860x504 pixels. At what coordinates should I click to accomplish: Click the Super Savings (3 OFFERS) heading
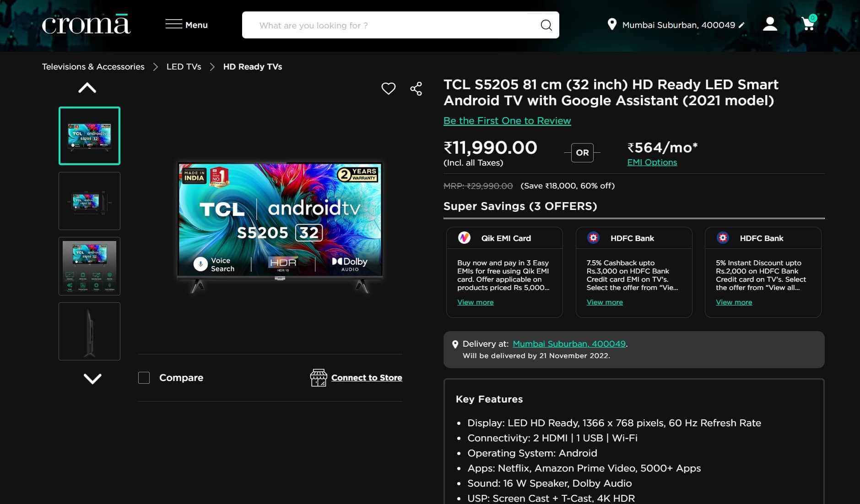pos(520,206)
